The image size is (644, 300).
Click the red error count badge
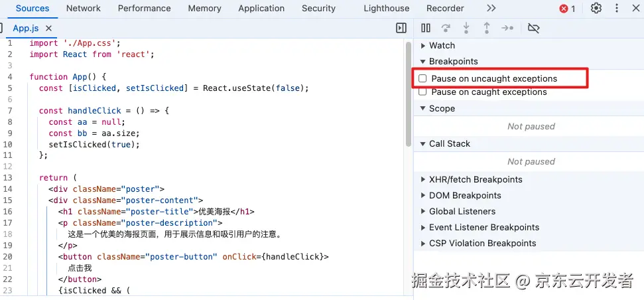(x=567, y=9)
